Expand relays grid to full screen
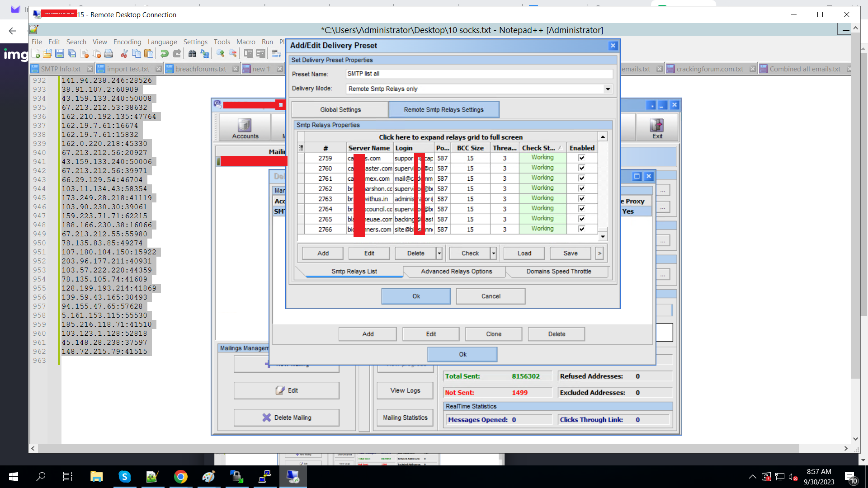 tap(450, 137)
